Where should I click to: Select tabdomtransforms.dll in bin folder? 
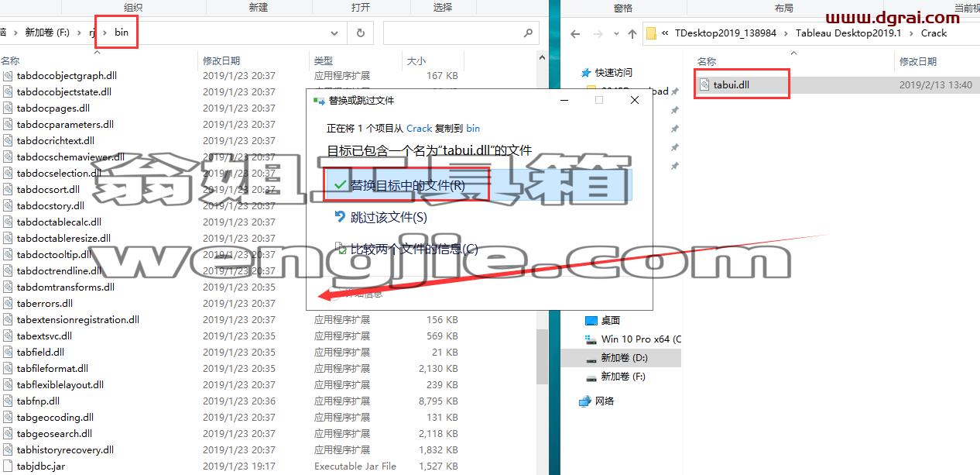(66, 287)
